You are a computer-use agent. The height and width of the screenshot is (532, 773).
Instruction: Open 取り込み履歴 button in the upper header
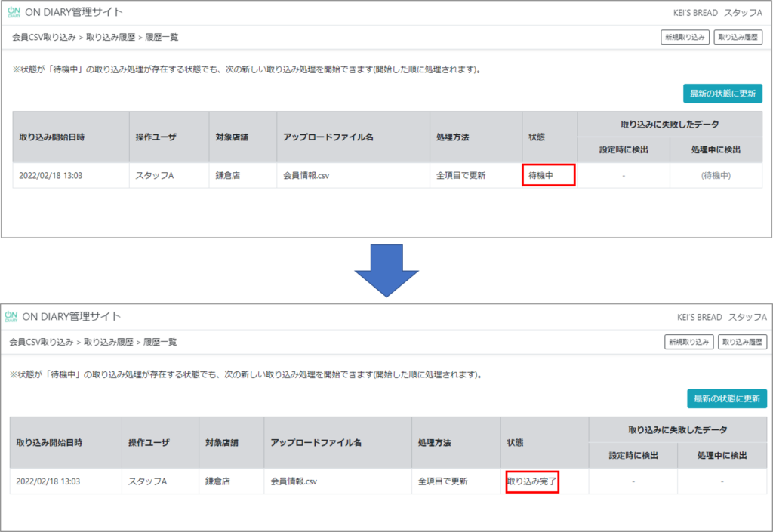coord(738,37)
